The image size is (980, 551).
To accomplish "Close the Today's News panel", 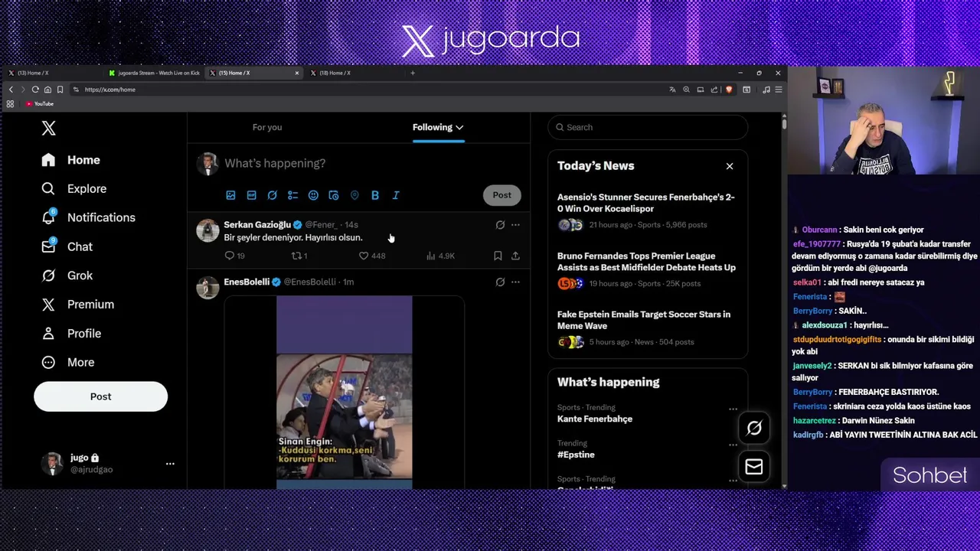I will click(x=730, y=166).
